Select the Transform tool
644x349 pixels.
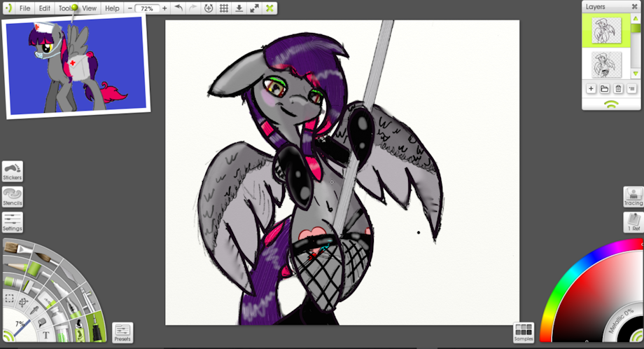click(x=23, y=302)
